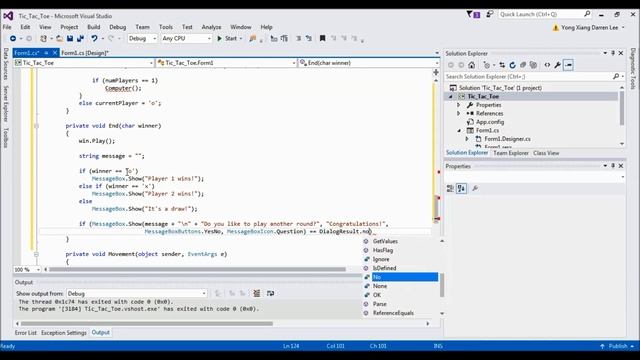Open the Analyze menu
This screenshot has width=640, height=360.
tap(211, 27)
